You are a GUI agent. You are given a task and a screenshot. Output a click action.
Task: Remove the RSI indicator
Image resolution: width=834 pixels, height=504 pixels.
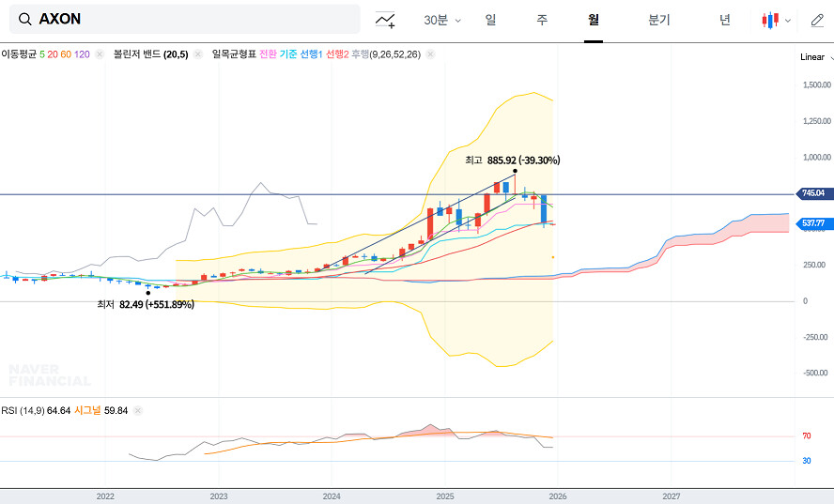(x=138, y=410)
